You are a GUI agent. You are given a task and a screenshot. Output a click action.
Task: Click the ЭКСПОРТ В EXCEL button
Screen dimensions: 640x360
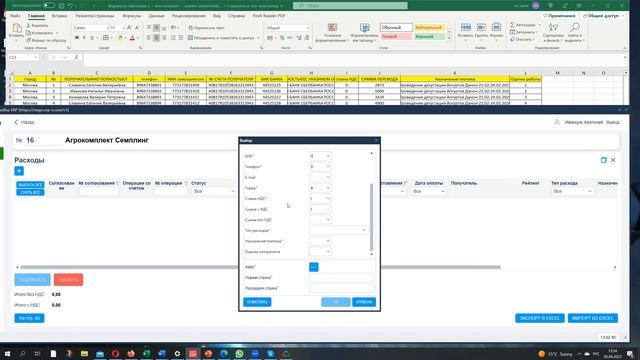pyautogui.click(x=540, y=318)
